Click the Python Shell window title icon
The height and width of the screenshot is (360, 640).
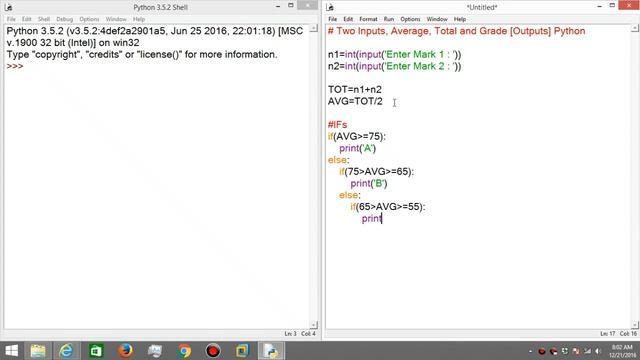8,7
